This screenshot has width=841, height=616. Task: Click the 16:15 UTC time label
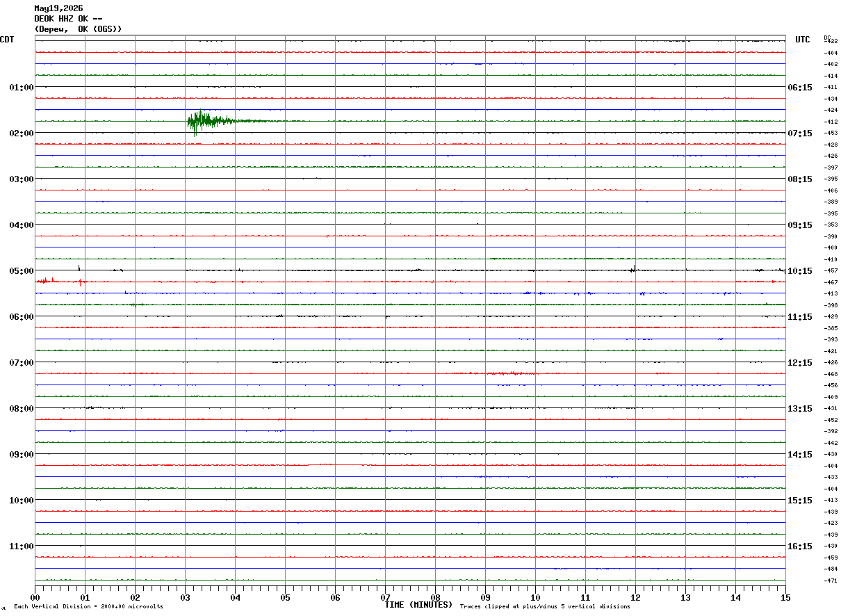coord(800,546)
